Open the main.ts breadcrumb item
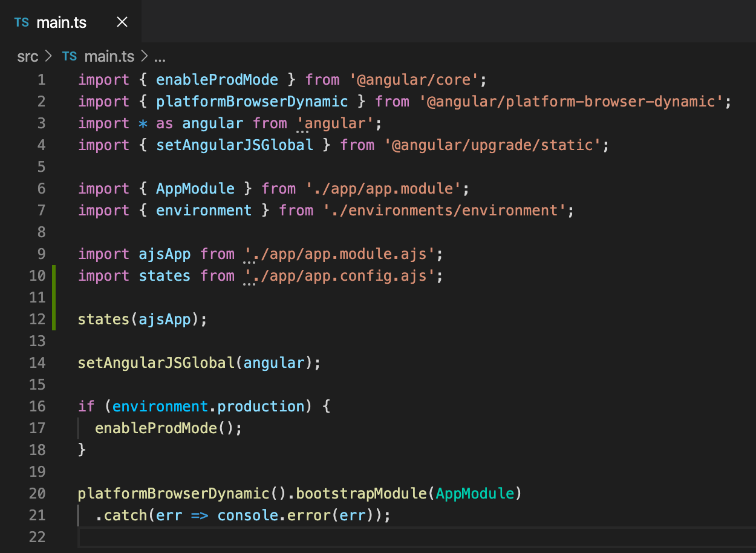This screenshot has width=756, height=553. pyautogui.click(x=109, y=57)
